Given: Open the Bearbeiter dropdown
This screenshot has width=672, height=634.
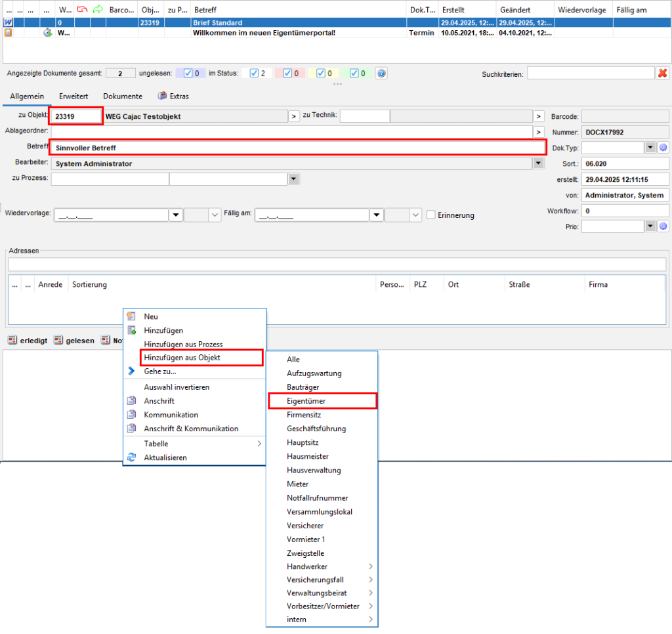Looking at the screenshot, I should click(539, 163).
